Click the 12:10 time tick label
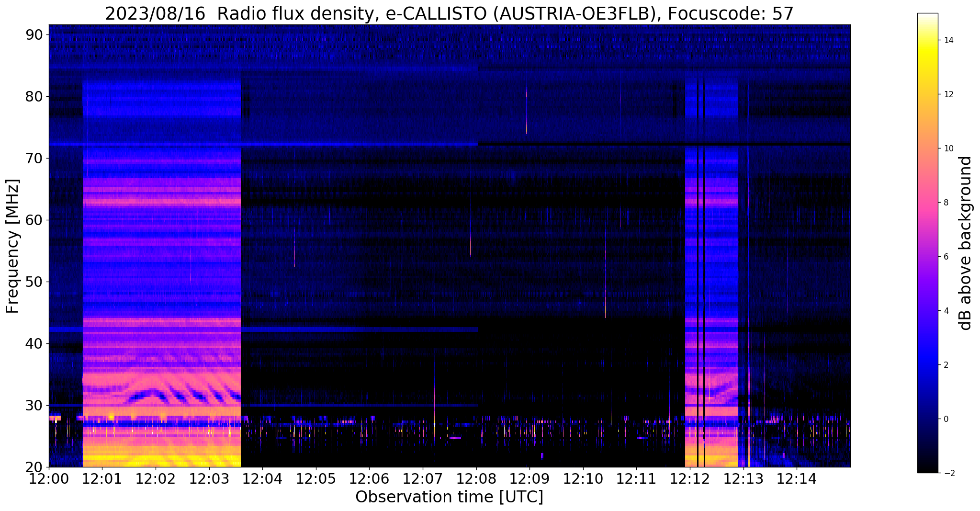Screen dimensions: 980x511 (x=583, y=478)
